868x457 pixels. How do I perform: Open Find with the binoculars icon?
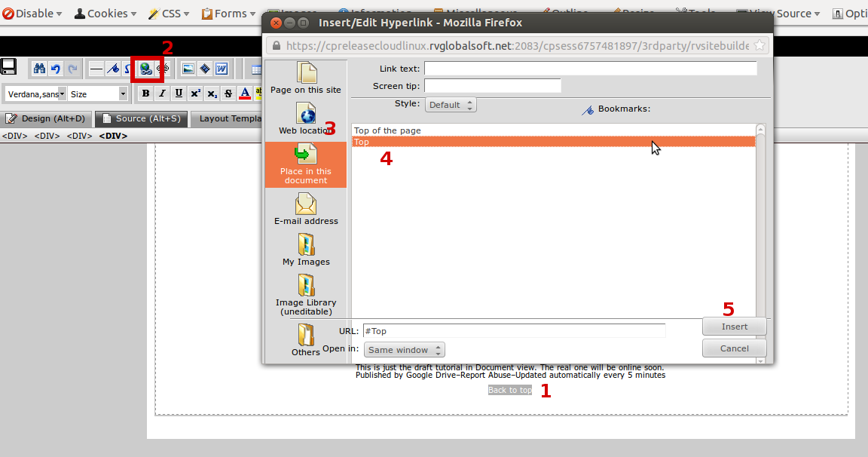(39, 69)
